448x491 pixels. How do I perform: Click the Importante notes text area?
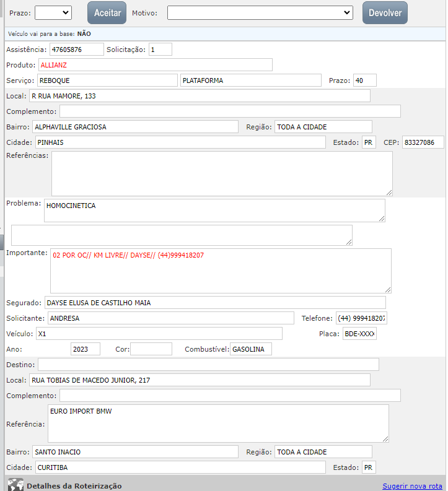point(220,271)
